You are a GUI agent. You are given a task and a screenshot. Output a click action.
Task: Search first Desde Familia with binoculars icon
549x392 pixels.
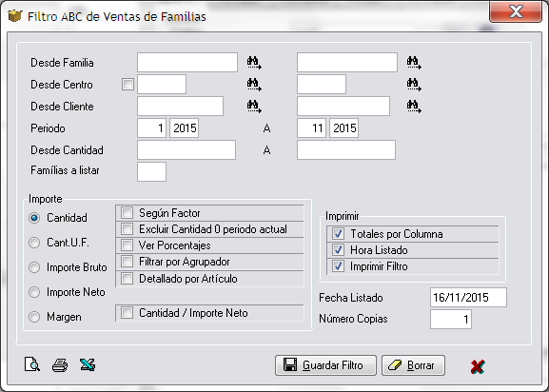point(254,63)
